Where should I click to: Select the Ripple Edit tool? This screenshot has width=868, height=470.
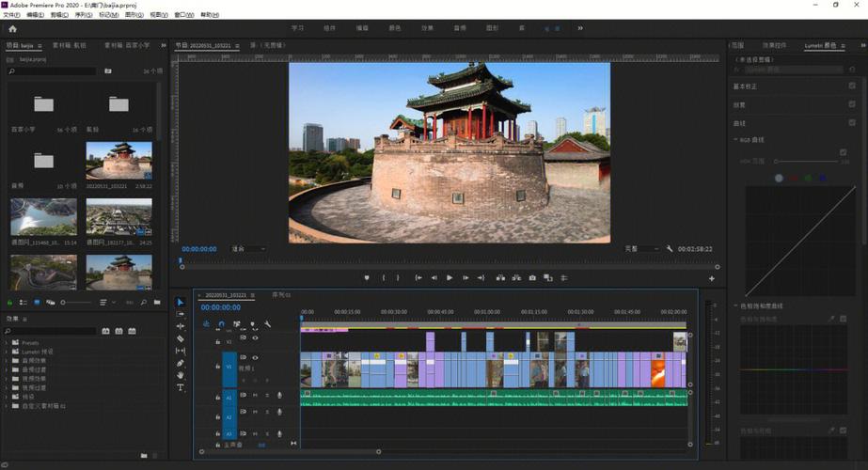[181, 326]
